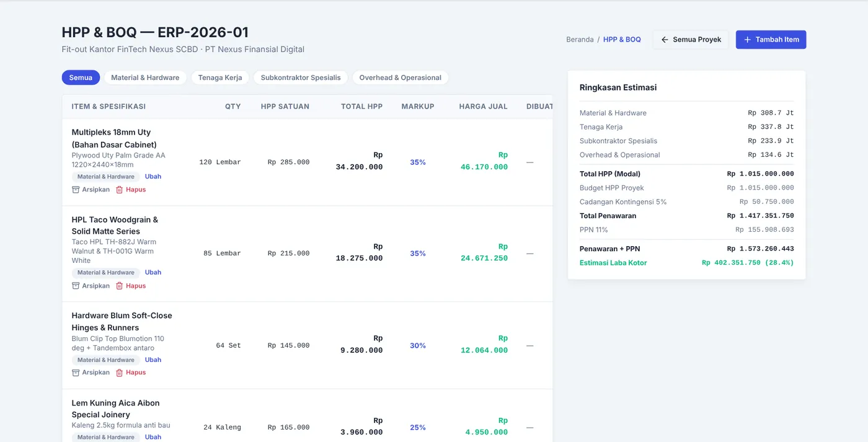Click the back arrow icon on Semua Proyek
The image size is (868, 442).
665,40
